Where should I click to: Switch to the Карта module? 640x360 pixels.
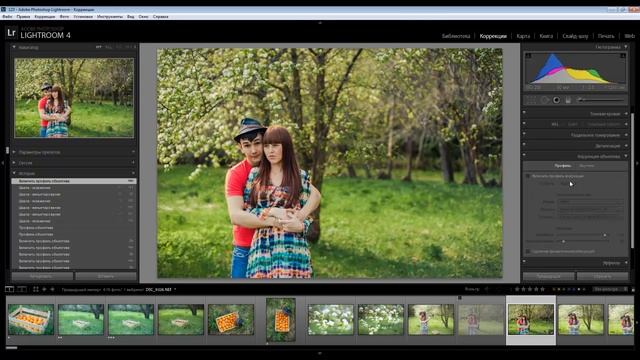click(x=523, y=36)
